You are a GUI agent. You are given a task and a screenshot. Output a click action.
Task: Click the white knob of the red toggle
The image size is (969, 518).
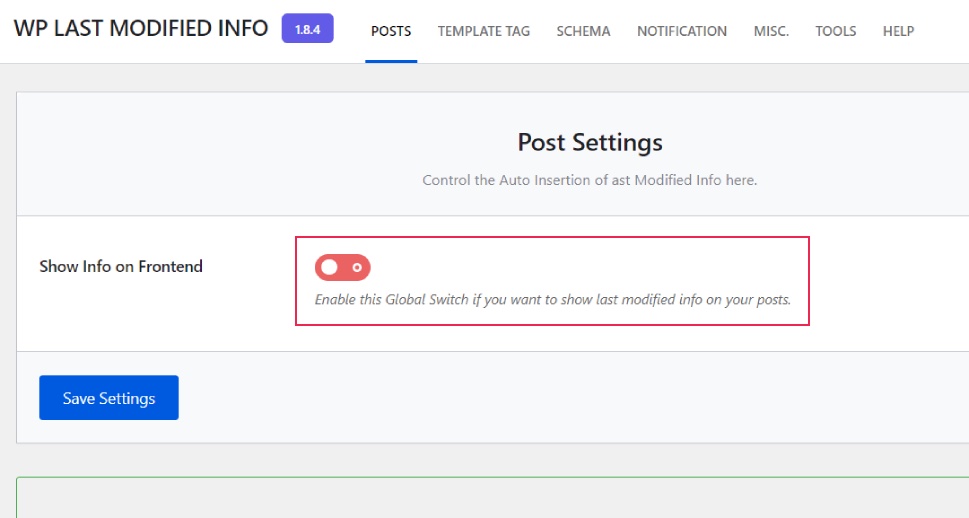coord(330,267)
